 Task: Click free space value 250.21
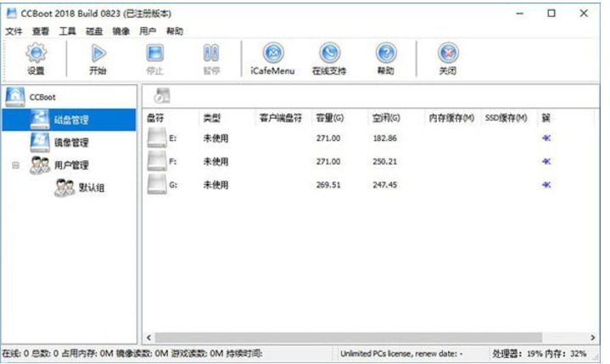tap(385, 161)
